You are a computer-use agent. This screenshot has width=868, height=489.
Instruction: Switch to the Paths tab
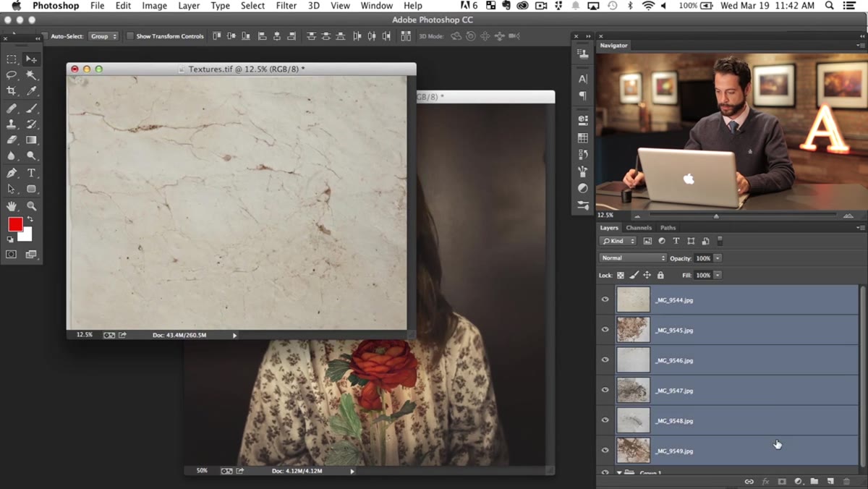668,228
